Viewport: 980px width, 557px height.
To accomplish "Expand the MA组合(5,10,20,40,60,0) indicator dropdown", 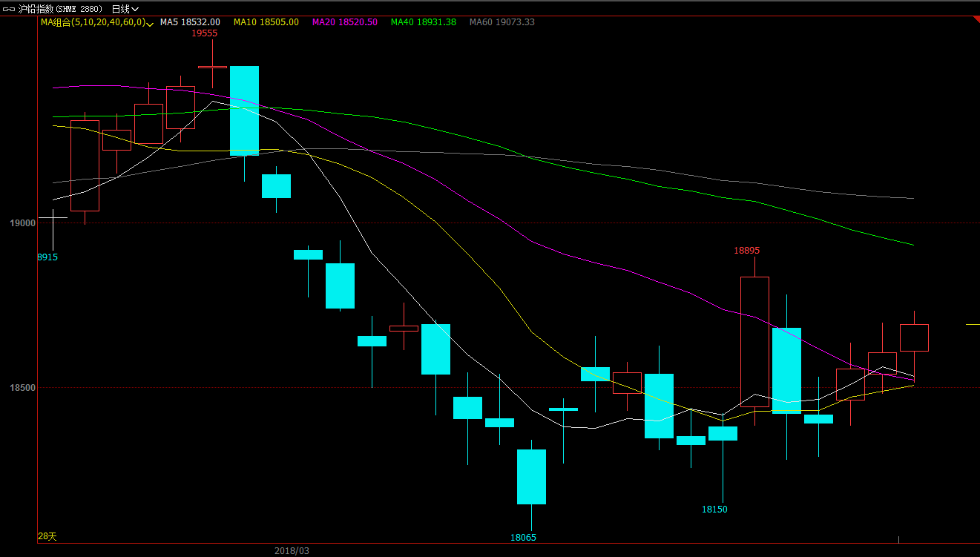I will pyautogui.click(x=151, y=23).
